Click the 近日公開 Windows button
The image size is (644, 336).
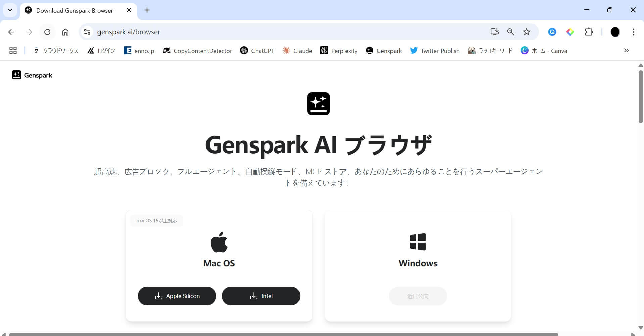coord(418,296)
